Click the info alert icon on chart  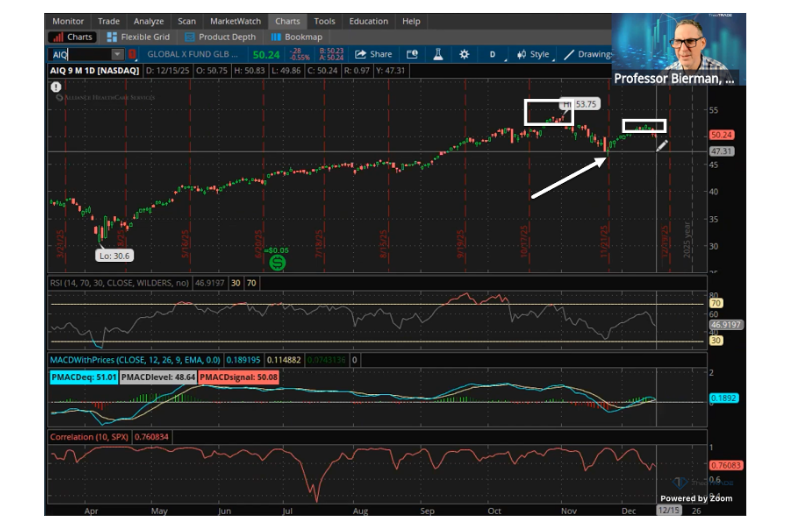(x=55, y=88)
